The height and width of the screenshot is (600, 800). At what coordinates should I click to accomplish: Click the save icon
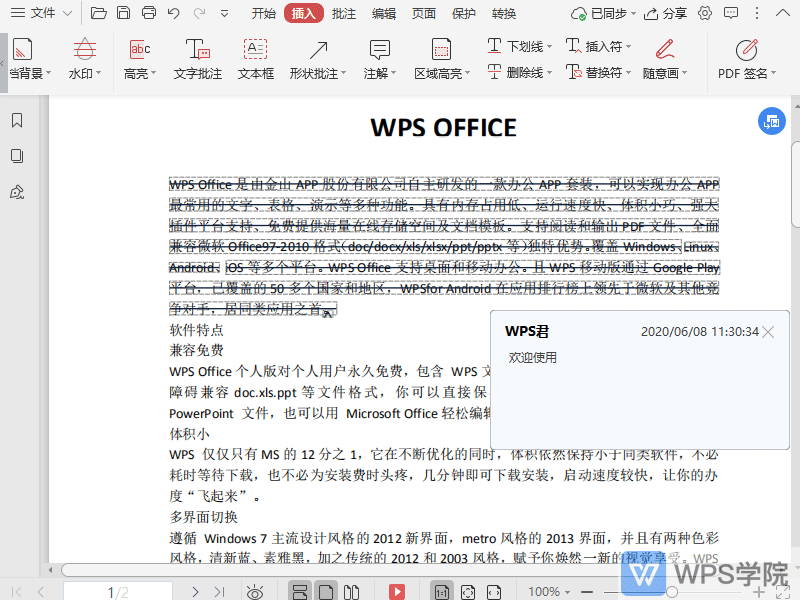tap(123, 13)
